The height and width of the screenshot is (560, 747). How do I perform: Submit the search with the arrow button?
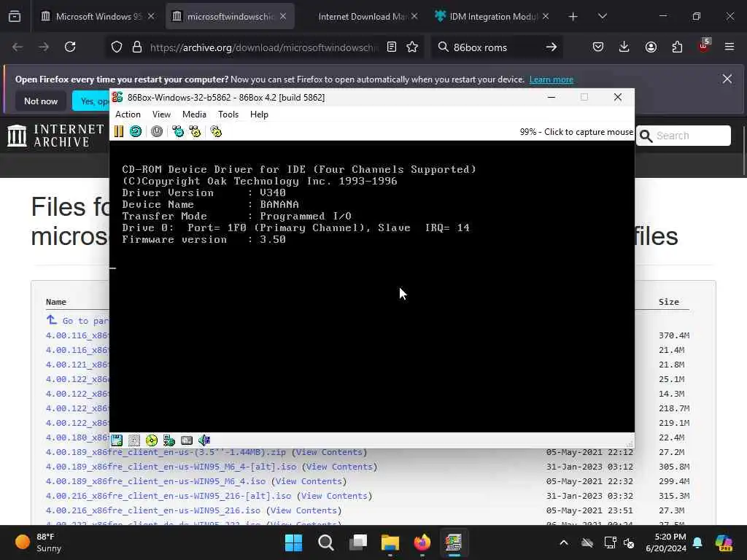(551, 47)
